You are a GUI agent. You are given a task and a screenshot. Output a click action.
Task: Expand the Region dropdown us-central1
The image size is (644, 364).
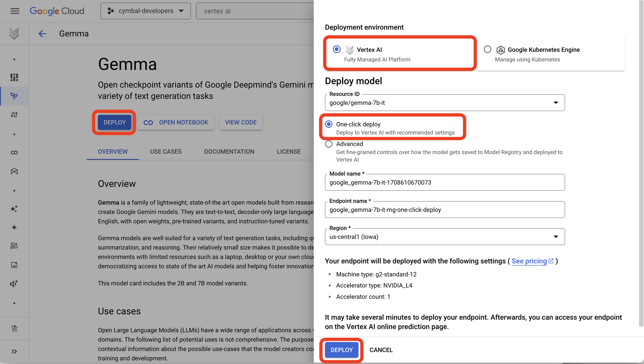445,237
